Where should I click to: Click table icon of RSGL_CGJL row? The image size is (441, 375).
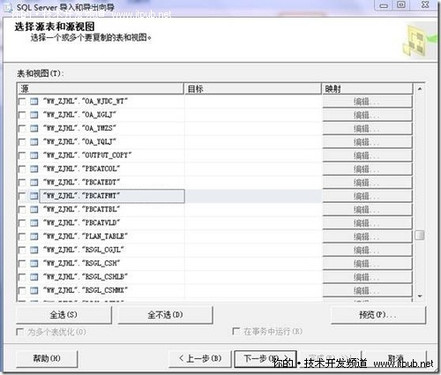point(34,250)
